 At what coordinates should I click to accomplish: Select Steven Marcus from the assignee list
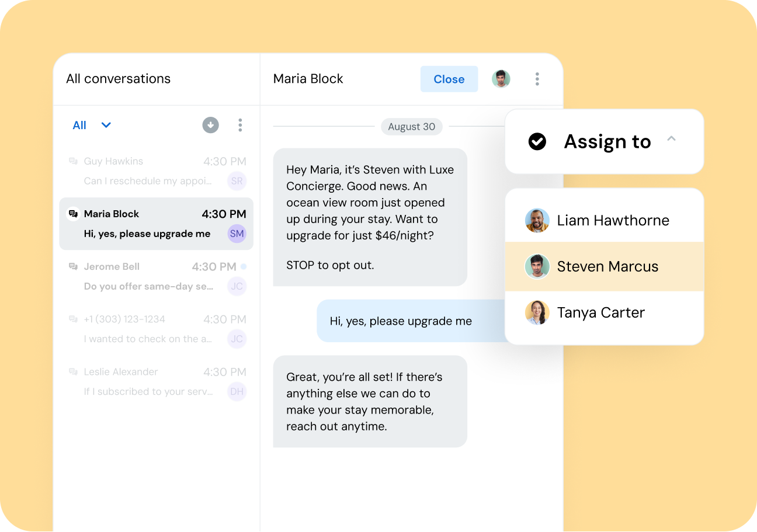pyautogui.click(x=607, y=266)
